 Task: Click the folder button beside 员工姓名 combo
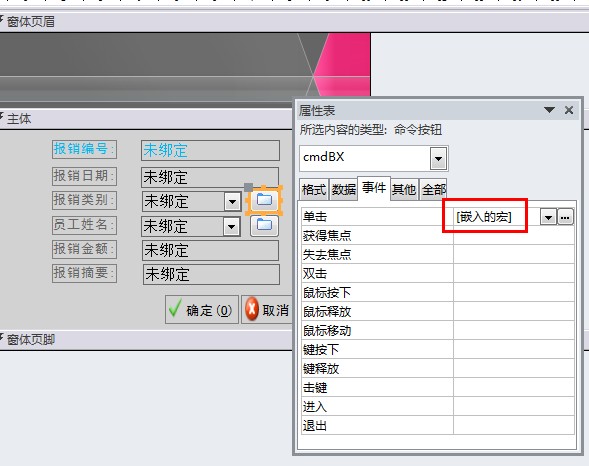pos(264,225)
